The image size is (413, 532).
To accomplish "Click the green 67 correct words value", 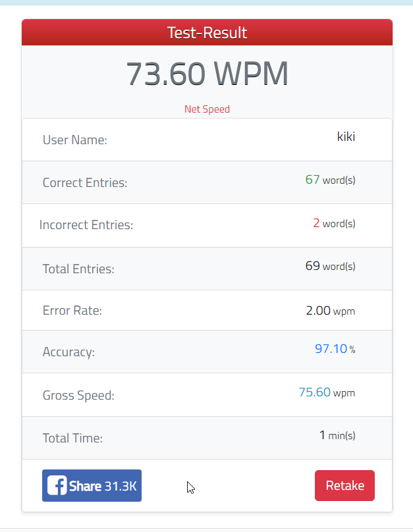I will point(312,180).
